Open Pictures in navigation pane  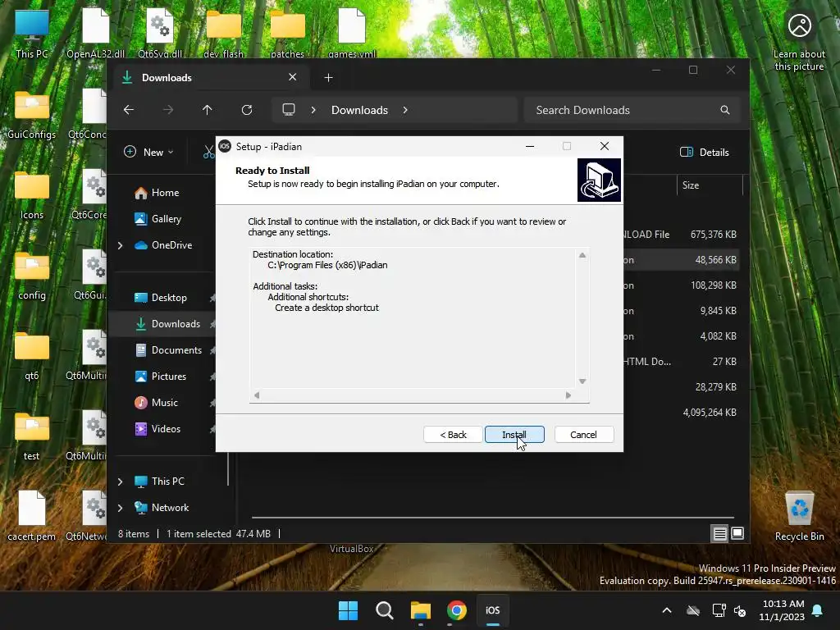tap(169, 377)
